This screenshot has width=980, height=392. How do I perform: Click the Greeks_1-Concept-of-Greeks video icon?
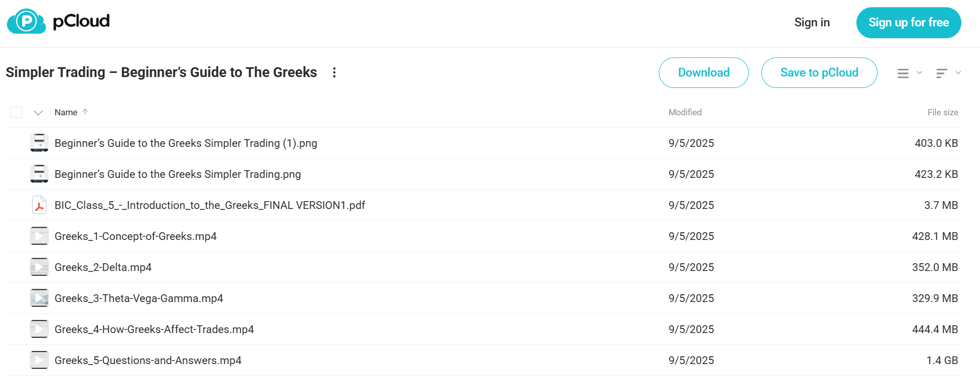[x=39, y=236]
